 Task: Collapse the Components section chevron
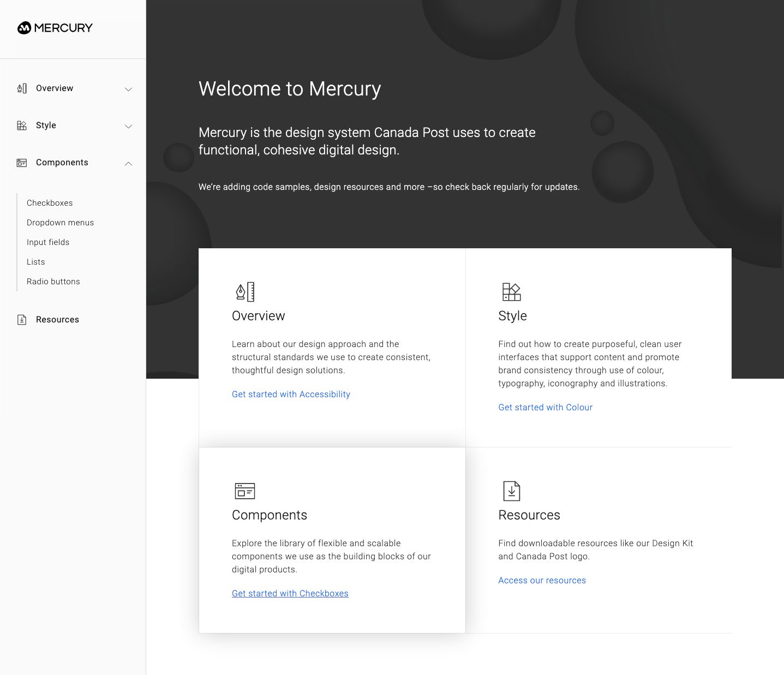(x=129, y=163)
